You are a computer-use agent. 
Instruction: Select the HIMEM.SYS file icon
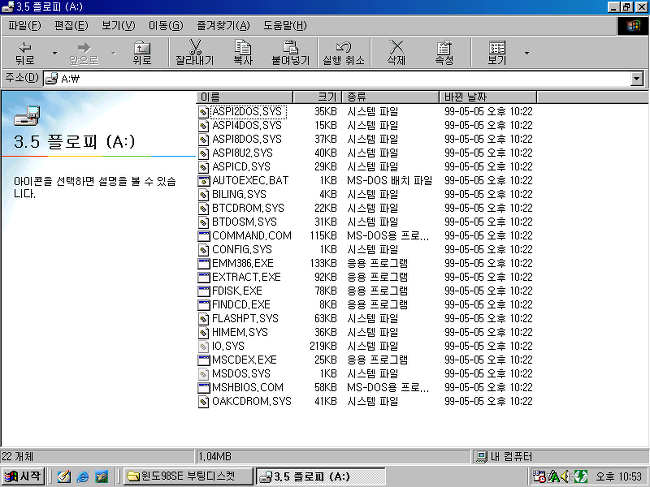tap(203, 332)
